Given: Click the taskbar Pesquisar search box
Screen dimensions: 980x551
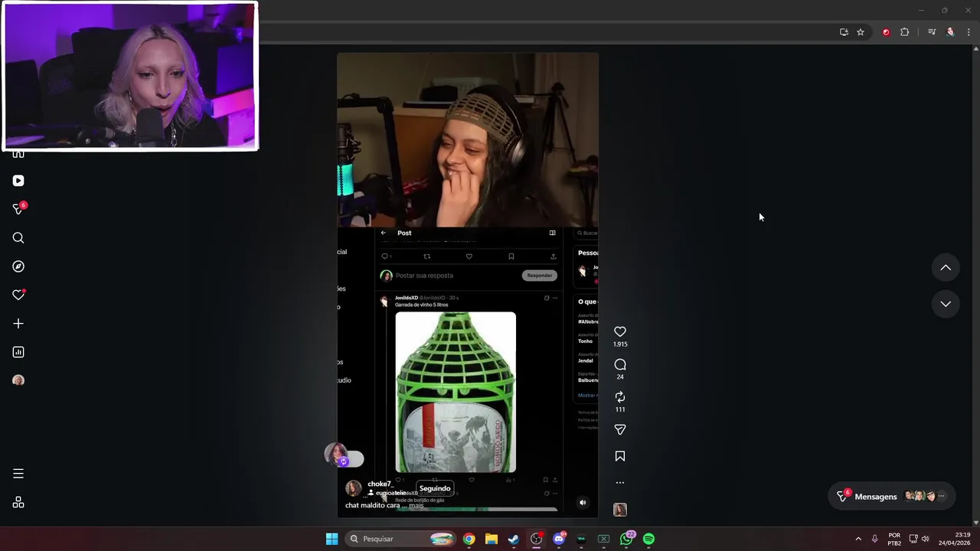Looking at the screenshot, I should pyautogui.click(x=399, y=539).
